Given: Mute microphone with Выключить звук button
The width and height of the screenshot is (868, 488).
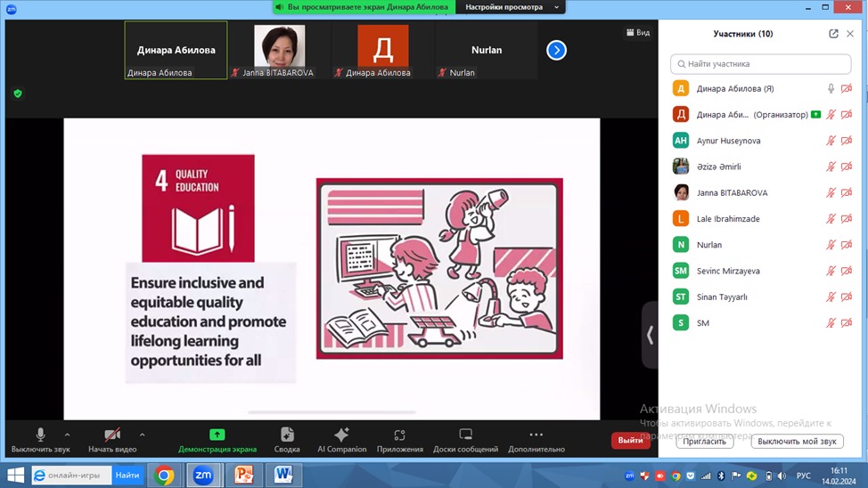Looking at the screenshot, I should click(40, 441).
